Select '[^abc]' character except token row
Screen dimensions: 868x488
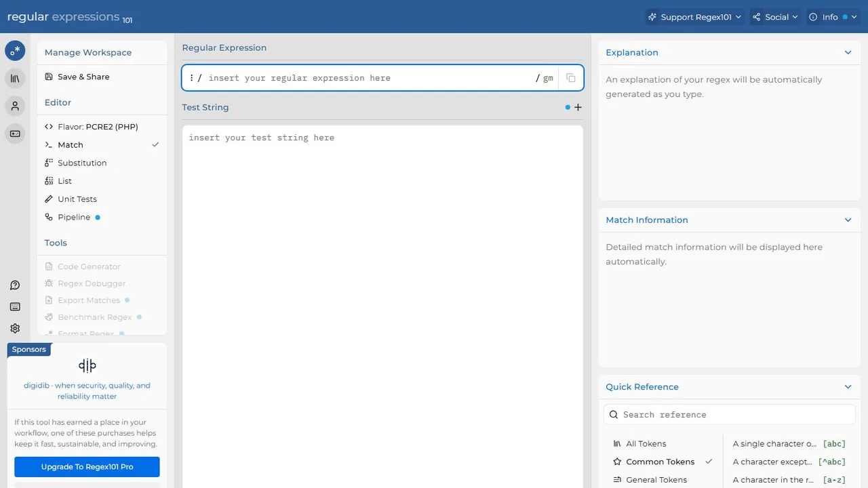[x=790, y=462]
